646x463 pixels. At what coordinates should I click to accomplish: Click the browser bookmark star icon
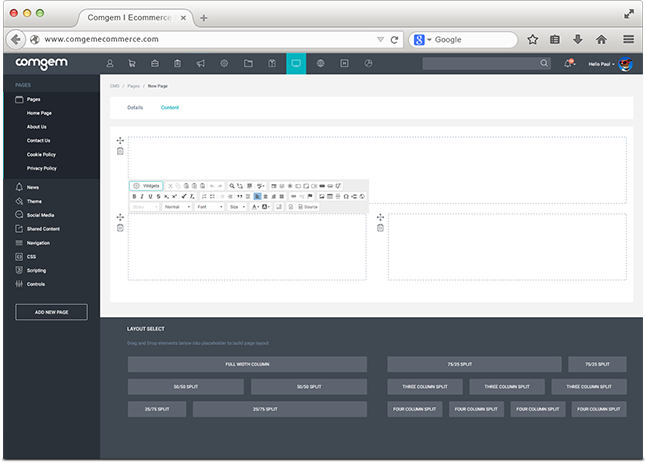pyautogui.click(x=533, y=40)
